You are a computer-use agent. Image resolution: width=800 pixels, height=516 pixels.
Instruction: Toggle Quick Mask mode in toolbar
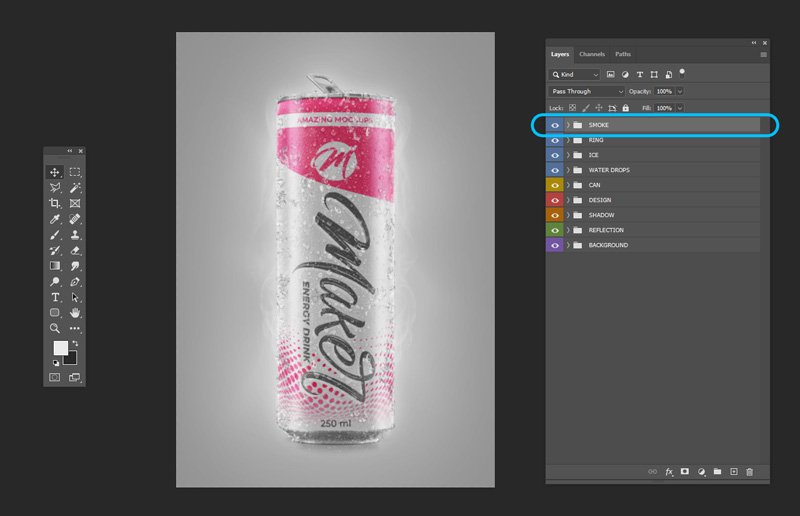55,377
